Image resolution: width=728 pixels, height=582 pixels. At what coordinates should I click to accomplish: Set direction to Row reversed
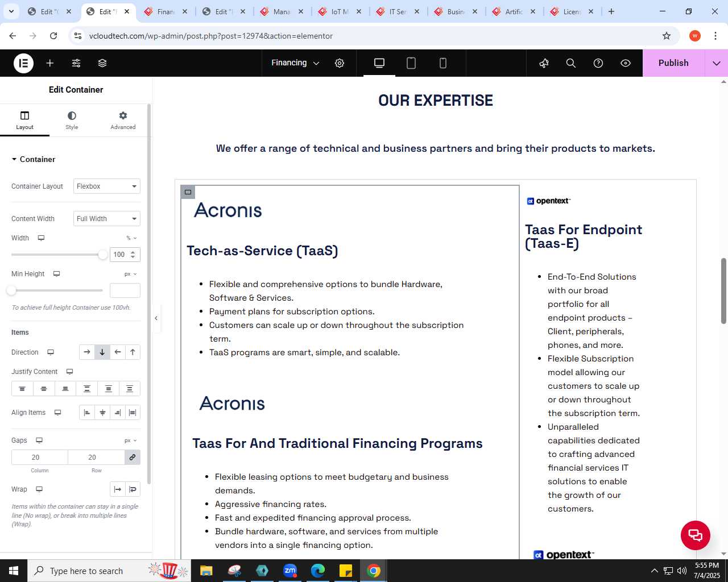[x=117, y=352]
